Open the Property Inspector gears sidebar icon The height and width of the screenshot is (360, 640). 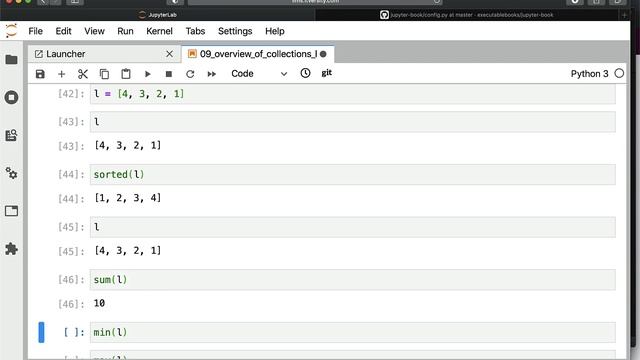click(x=11, y=173)
